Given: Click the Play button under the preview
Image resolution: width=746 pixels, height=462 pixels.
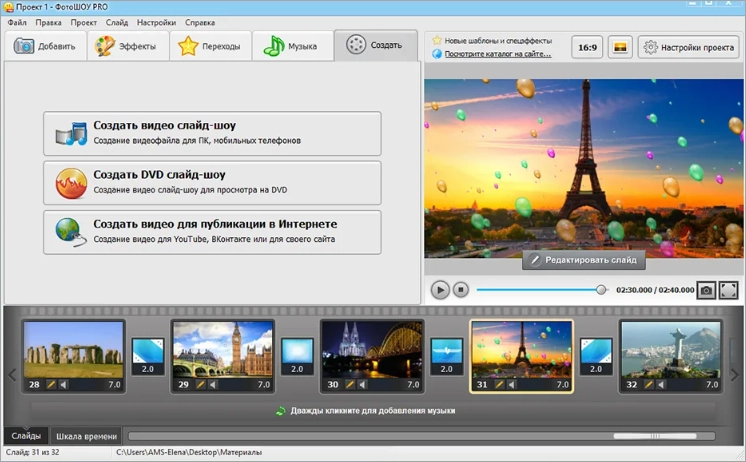Looking at the screenshot, I should tap(440, 290).
